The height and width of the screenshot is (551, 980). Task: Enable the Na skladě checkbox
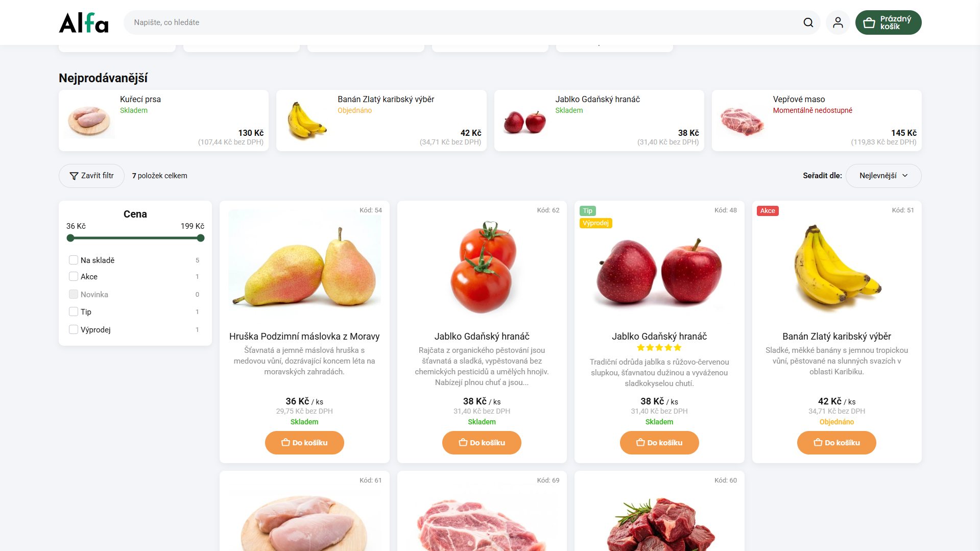(x=74, y=260)
